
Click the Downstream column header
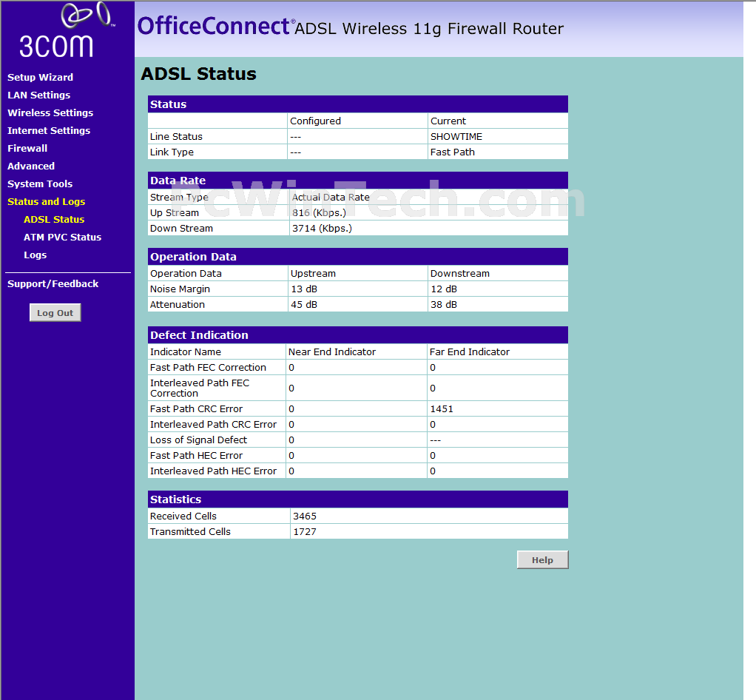(460, 274)
